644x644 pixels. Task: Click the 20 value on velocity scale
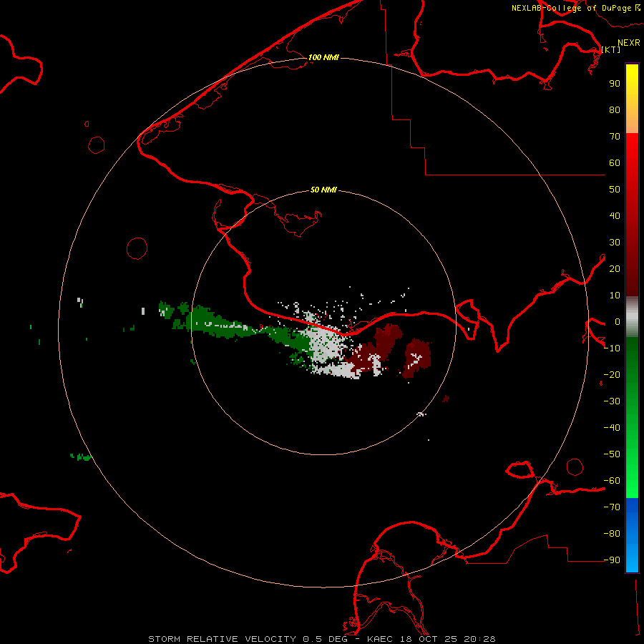coord(615,269)
